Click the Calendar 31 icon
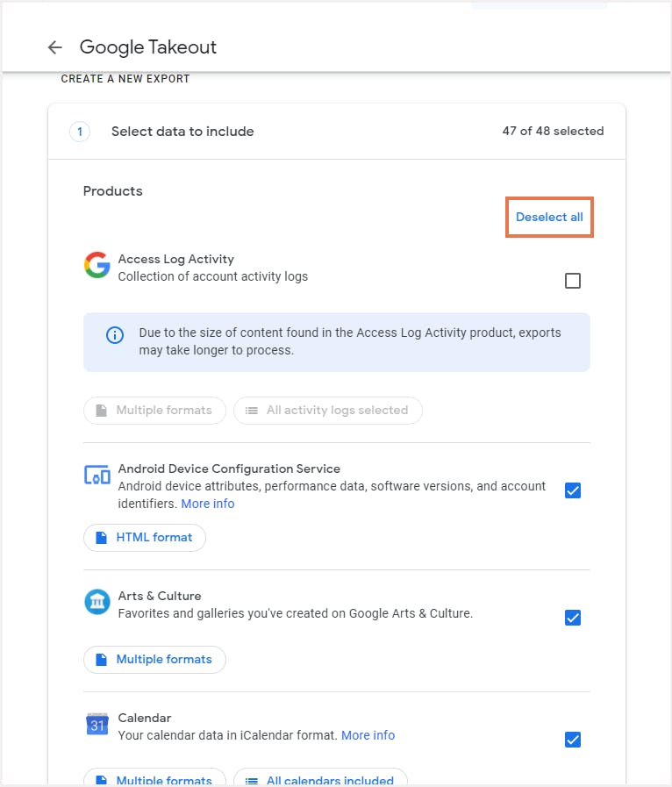Screen dimensions: 672x787 tap(97, 725)
